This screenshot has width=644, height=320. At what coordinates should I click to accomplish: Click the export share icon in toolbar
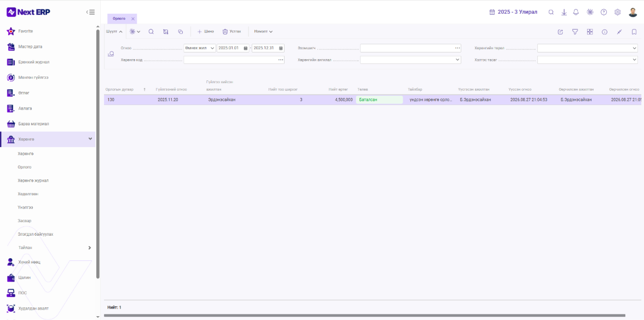point(560,32)
